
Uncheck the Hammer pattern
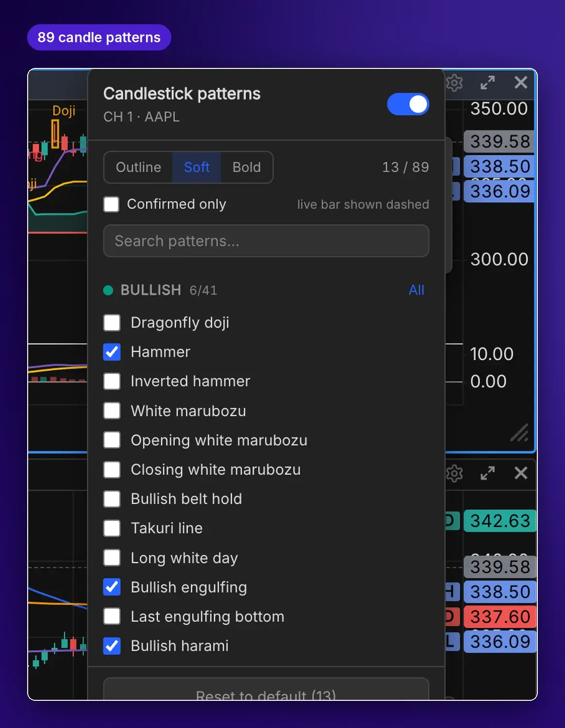pos(112,352)
